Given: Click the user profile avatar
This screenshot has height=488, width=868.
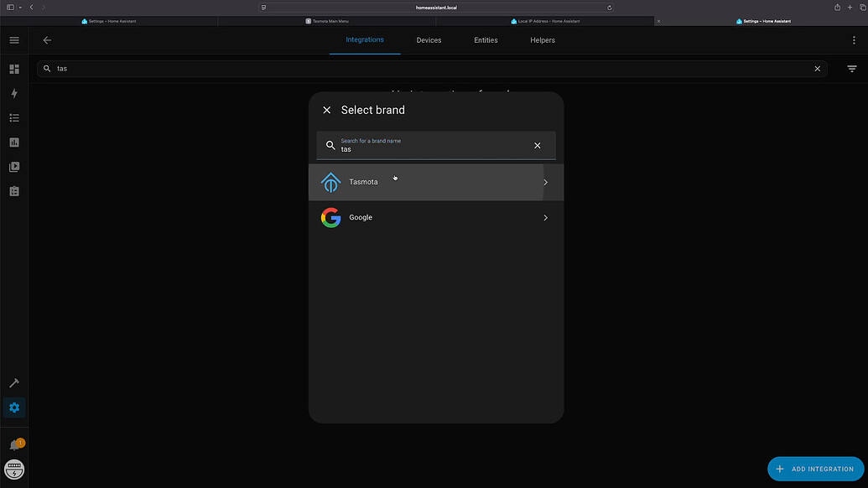Looking at the screenshot, I should click(13, 469).
